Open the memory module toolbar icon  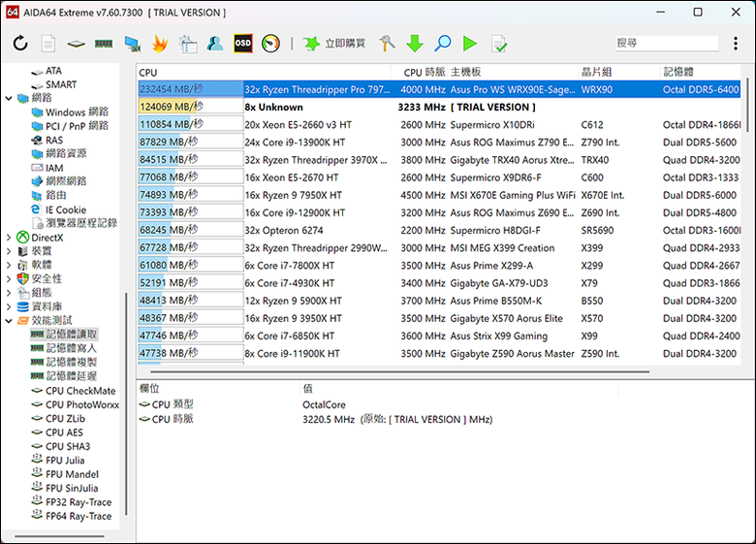point(104,44)
